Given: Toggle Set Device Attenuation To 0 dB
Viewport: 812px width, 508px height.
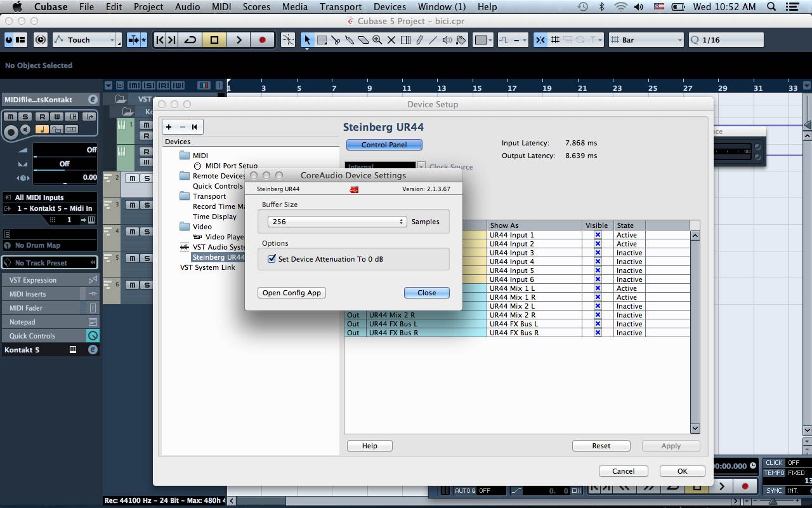Looking at the screenshot, I should click(x=272, y=259).
